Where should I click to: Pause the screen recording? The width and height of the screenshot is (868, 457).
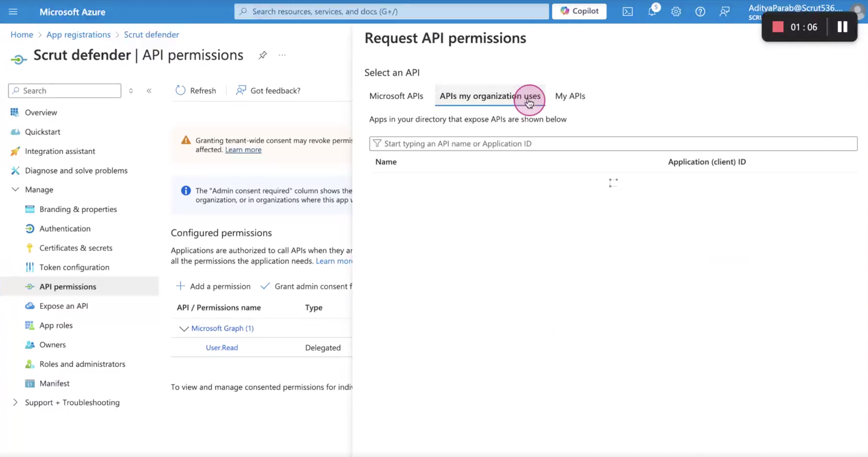pos(842,27)
